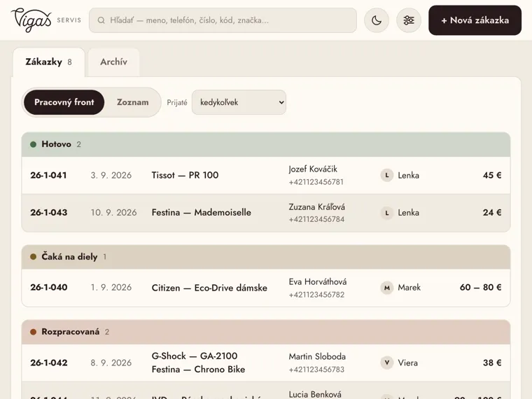Viewport: 532px width, 399px height.
Task: Open the Zákazky tab
Action: click(49, 62)
